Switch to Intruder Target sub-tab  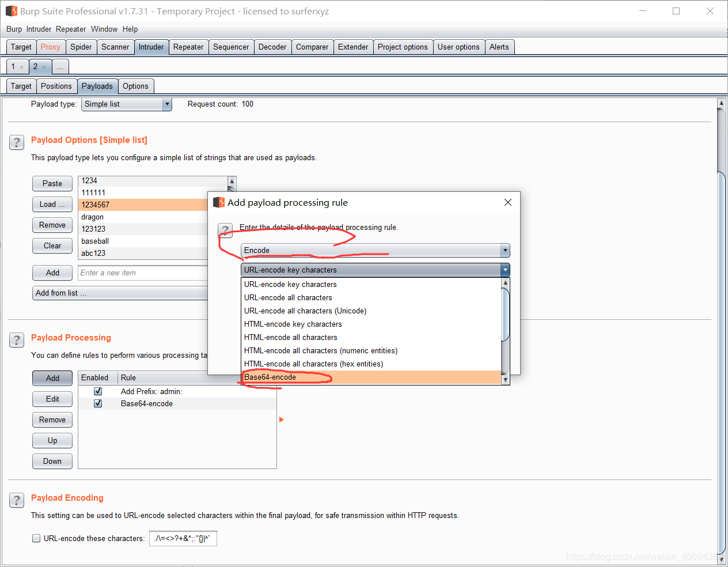[21, 86]
